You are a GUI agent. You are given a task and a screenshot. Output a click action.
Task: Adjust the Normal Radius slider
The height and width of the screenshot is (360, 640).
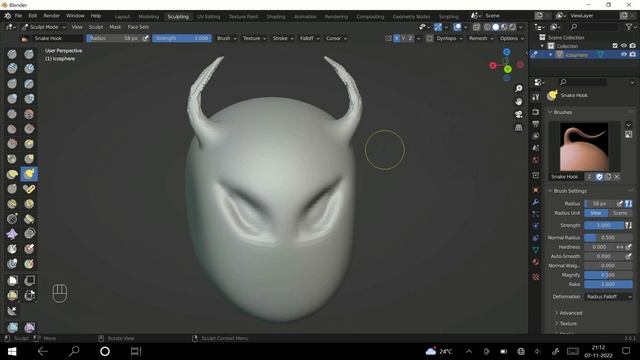pyautogui.click(x=609, y=238)
